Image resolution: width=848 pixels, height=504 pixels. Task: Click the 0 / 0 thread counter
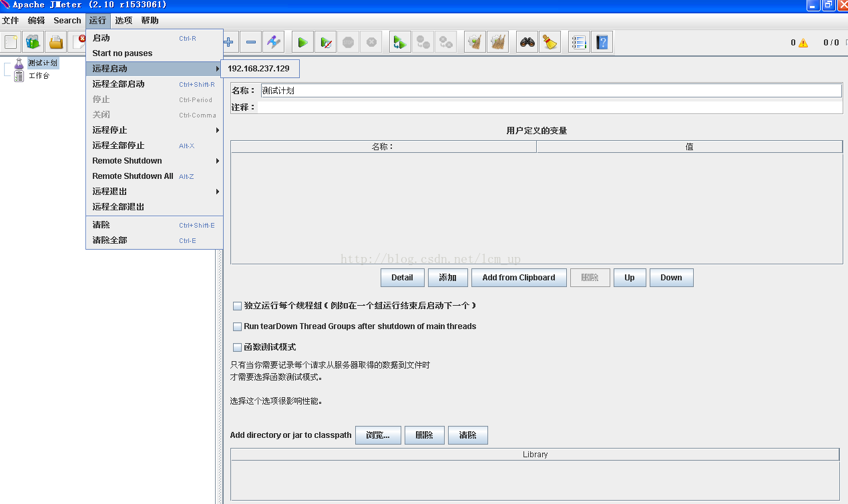coord(831,43)
